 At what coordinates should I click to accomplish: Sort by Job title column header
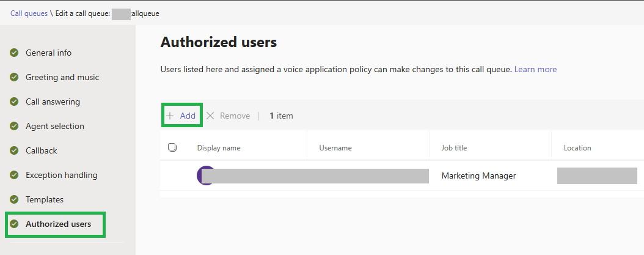pos(454,148)
